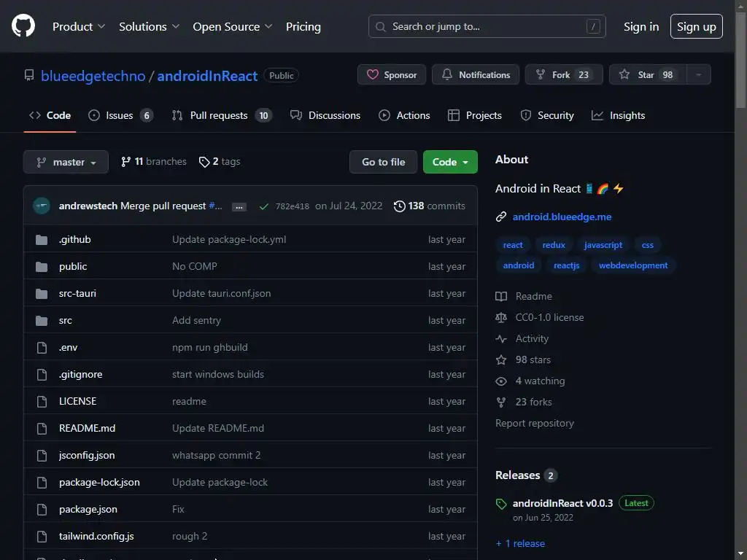Open the tailwind.config.js file
This screenshot has height=560, width=747.
point(96,536)
